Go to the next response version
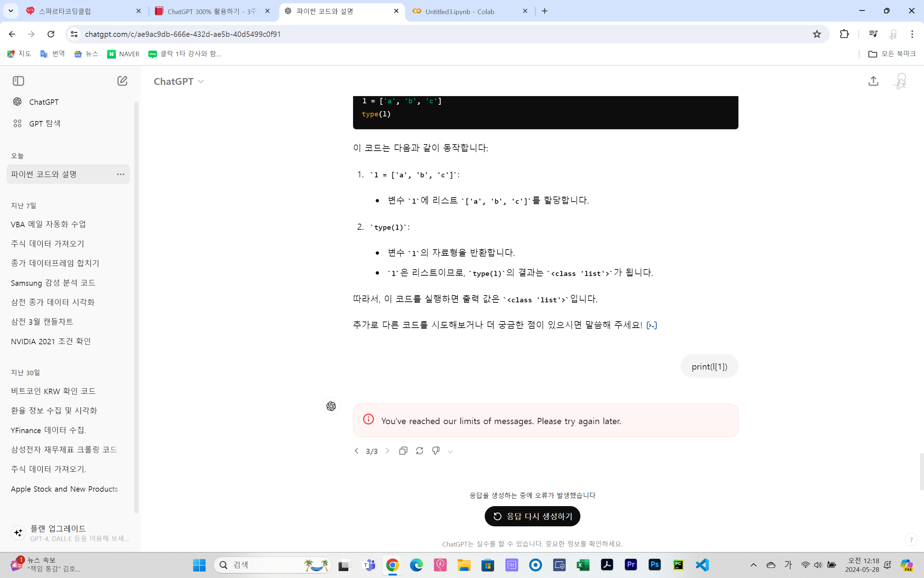 tap(388, 451)
